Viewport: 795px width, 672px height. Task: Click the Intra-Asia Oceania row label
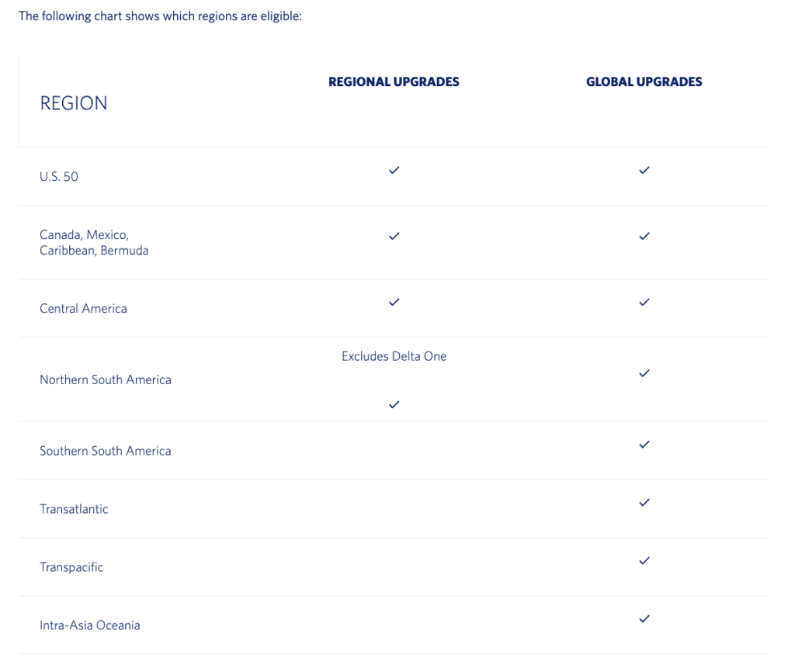[x=90, y=625]
